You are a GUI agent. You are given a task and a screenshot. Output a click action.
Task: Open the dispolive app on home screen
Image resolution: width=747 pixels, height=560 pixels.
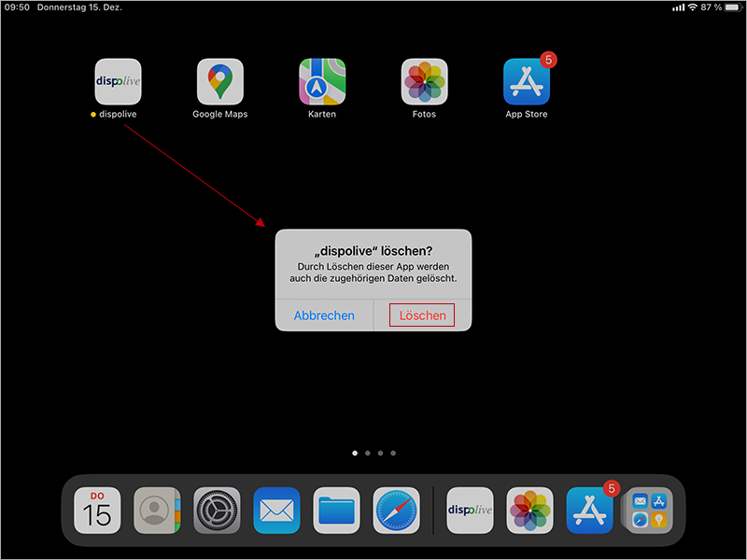[x=119, y=81]
